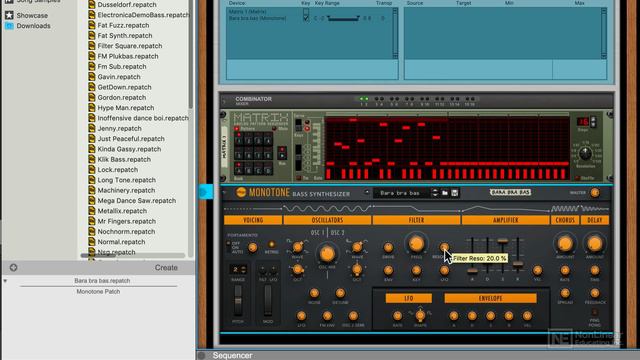Click the Filter LFO amount knob
The height and width of the screenshot is (360, 640).
click(444, 270)
